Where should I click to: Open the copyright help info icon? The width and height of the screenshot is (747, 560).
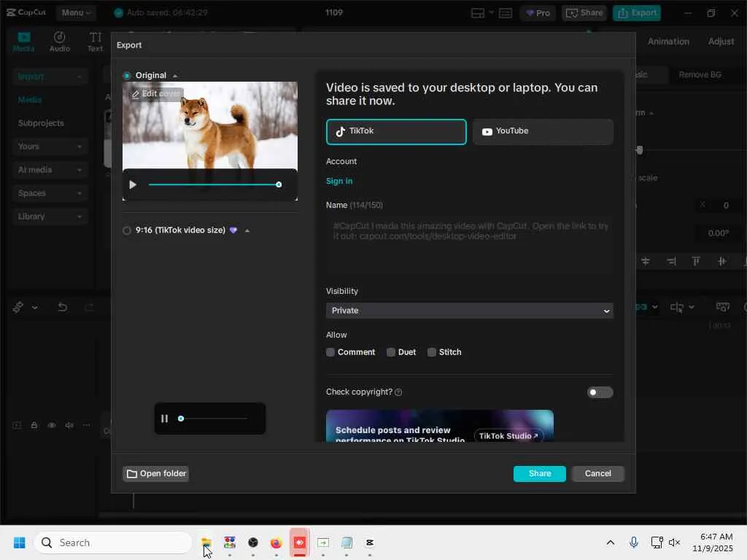pos(399,392)
